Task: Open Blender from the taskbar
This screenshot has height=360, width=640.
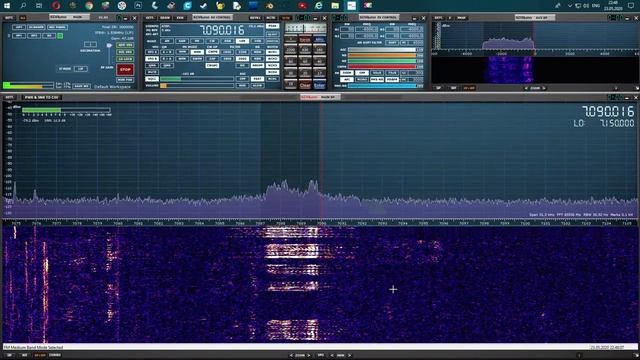Action: tap(269, 6)
